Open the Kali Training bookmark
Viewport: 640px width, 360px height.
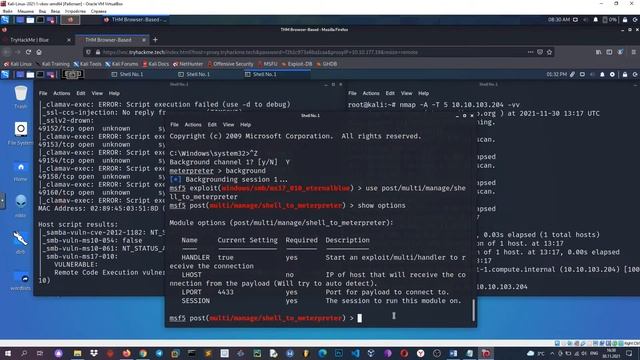[x=52, y=64]
